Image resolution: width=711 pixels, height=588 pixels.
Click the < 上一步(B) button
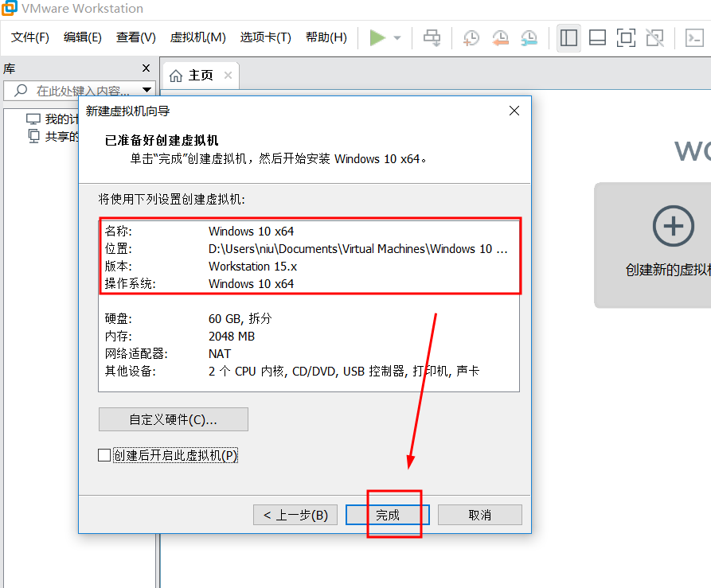pyautogui.click(x=295, y=515)
